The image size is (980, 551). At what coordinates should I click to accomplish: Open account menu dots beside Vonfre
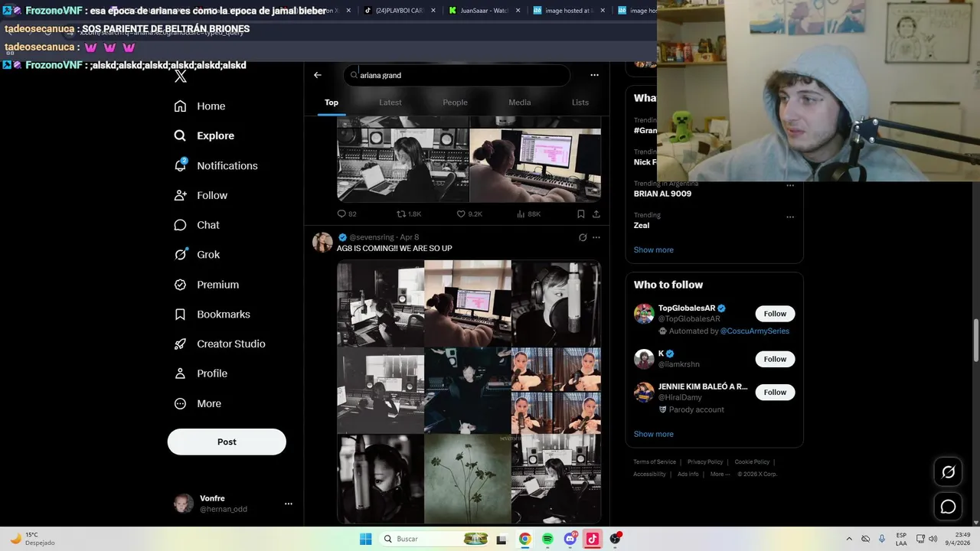[289, 504]
